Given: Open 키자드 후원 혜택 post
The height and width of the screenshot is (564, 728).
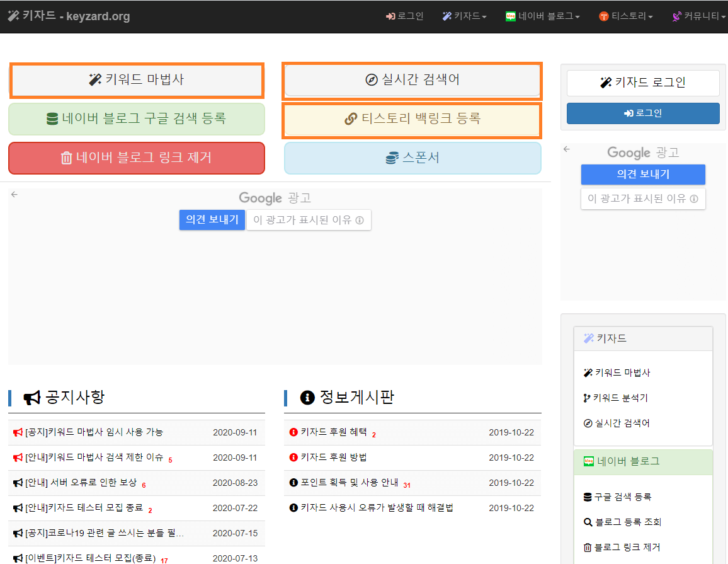Looking at the screenshot, I should 333,432.
